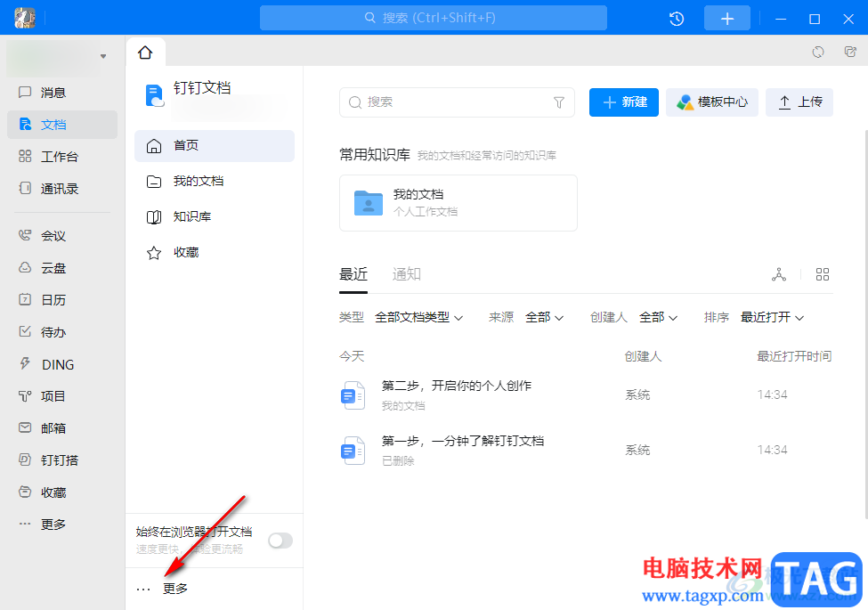Click 更多 at the bottom of docs panel
868x610 pixels.
pos(162,589)
